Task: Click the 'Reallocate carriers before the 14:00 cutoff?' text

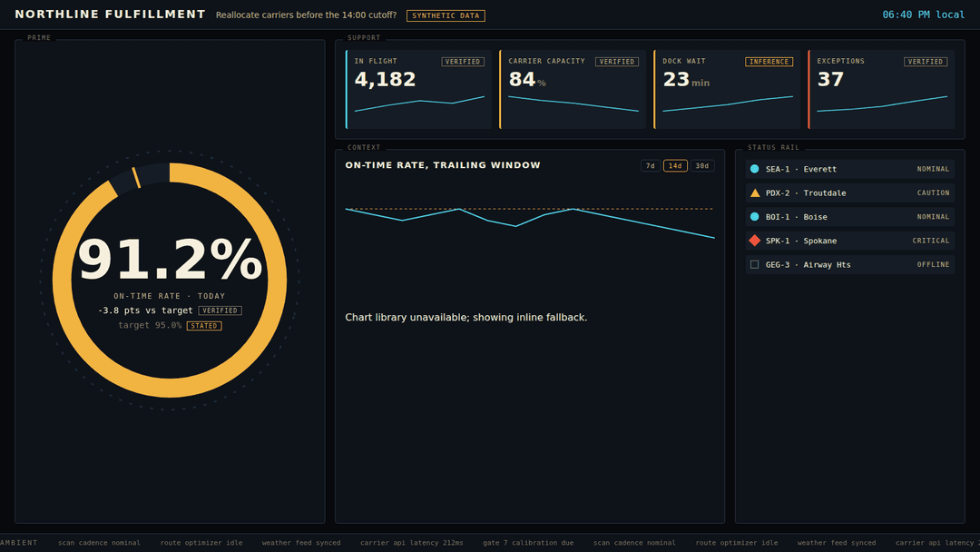Action: tap(307, 15)
